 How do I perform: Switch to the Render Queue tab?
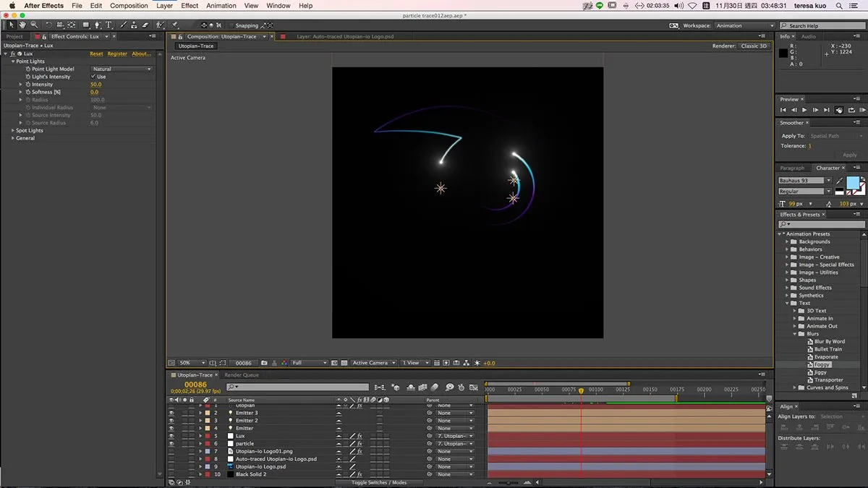pos(242,375)
